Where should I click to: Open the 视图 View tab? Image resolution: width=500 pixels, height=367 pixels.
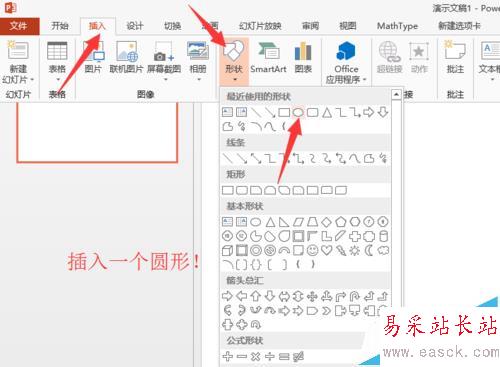point(348,26)
